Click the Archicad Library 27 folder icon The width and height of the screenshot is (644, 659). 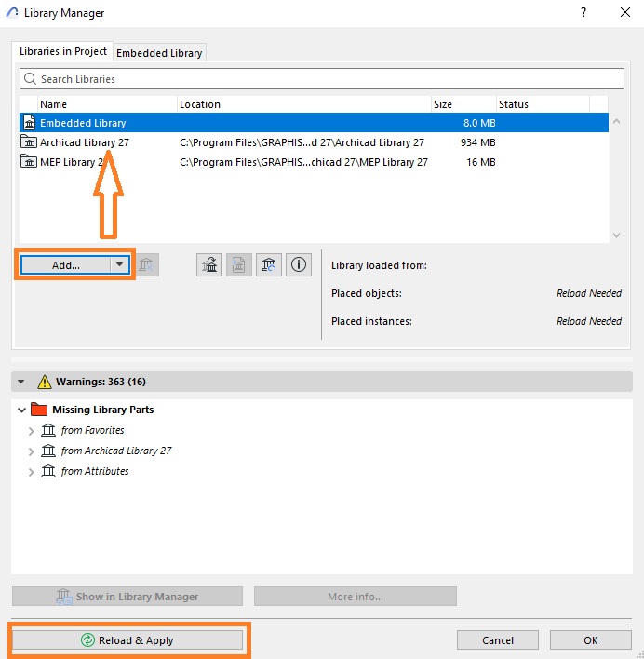[29, 142]
